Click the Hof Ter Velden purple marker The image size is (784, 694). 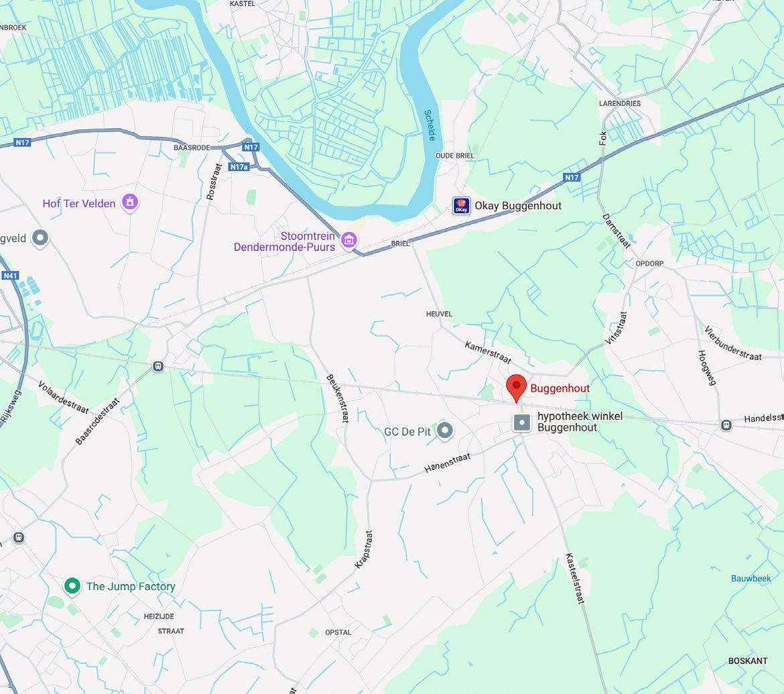[130, 203]
